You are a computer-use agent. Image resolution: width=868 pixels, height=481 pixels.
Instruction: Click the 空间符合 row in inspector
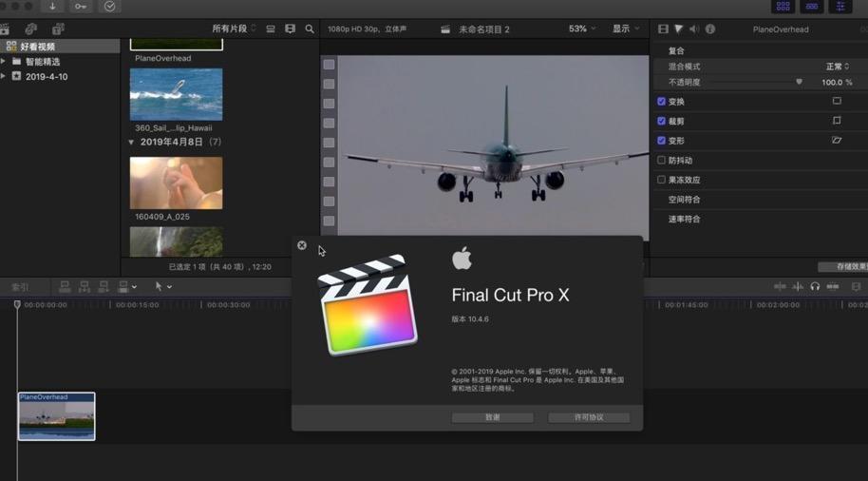[761, 200]
